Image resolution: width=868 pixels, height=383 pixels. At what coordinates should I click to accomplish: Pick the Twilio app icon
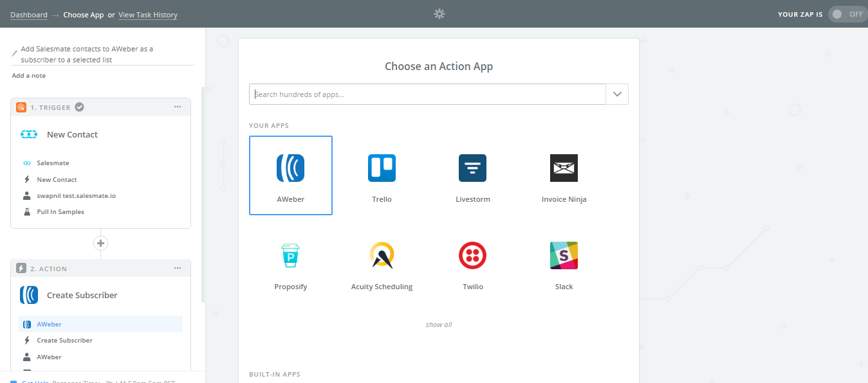472,255
